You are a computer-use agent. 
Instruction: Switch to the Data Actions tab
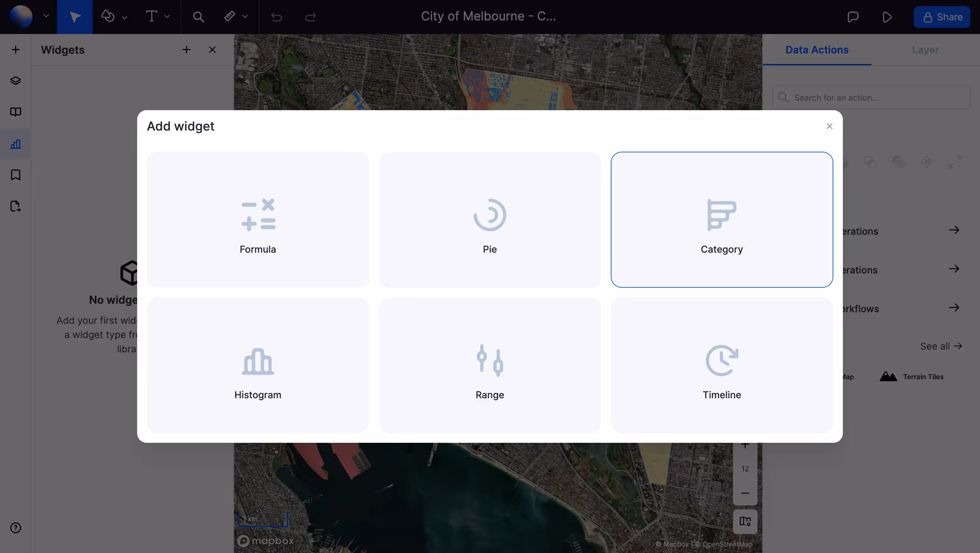click(817, 49)
